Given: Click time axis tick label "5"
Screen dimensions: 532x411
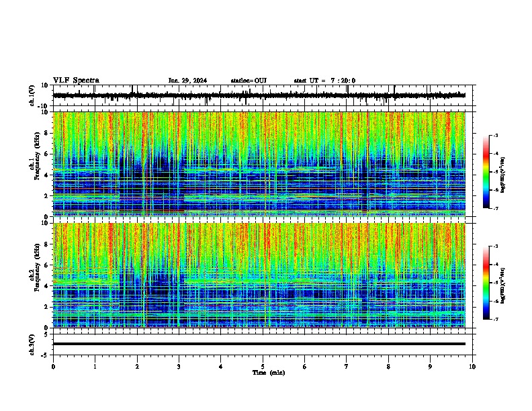Looking at the screenshot, I should [x=263, y=367].
